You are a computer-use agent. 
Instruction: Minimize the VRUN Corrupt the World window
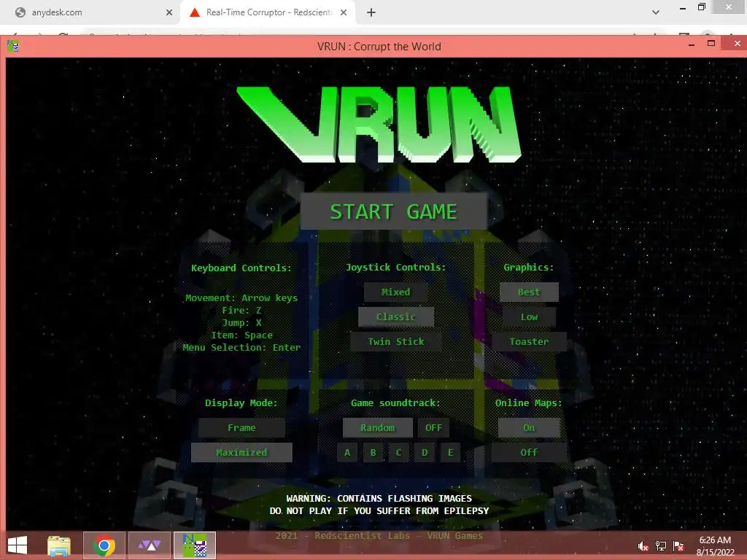tap(692, 44)
